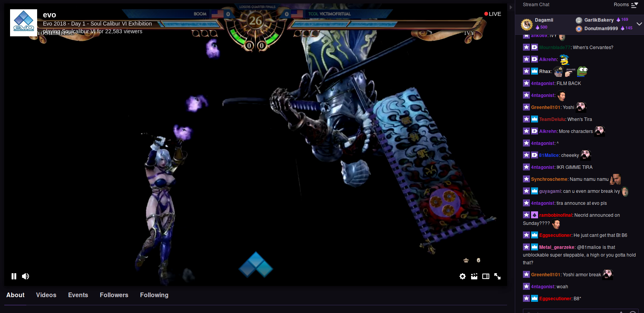Expand the top cheerers leaderboard
Viewport: 644px width, 313px height.
pyautogui.click(x=639, y=24)
